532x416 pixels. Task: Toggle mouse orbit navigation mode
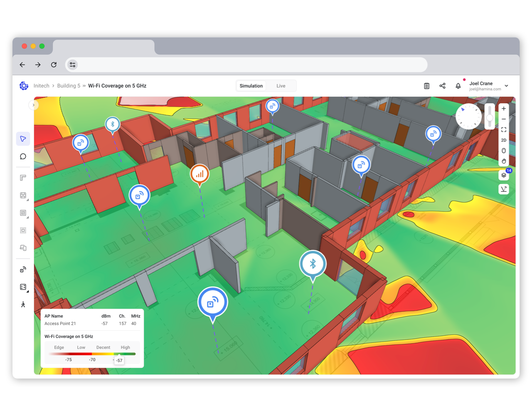504,150
